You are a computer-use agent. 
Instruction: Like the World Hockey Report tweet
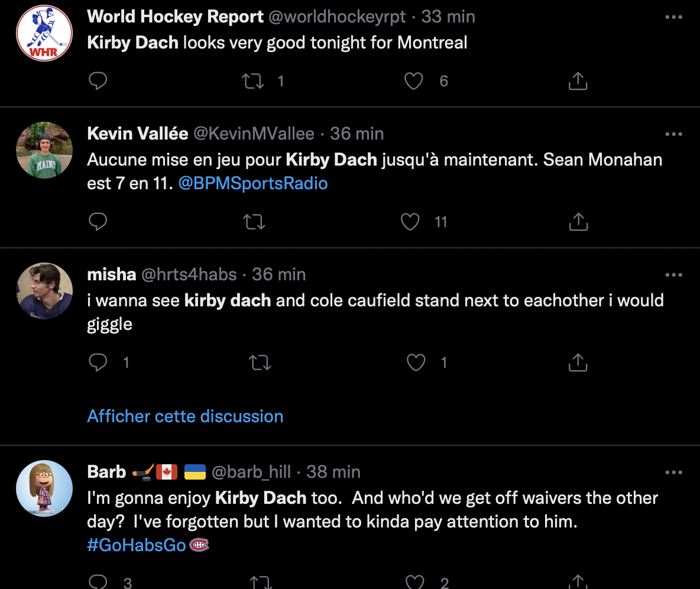coord(413,81)
